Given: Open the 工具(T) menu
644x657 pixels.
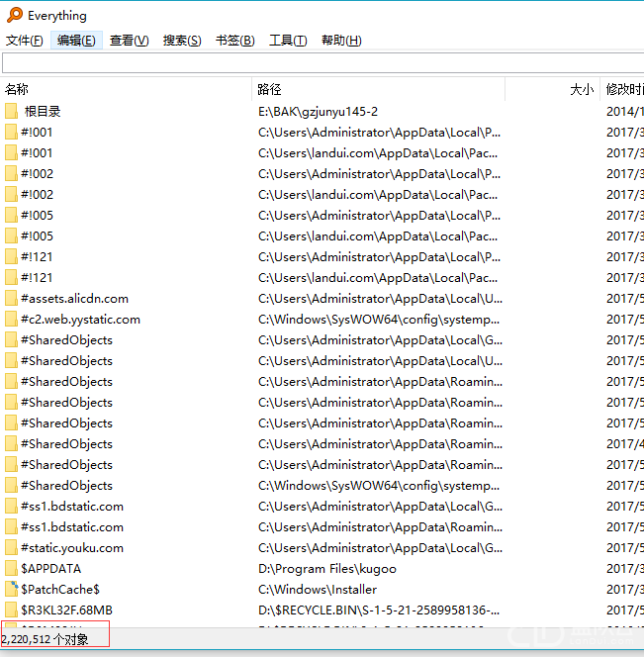Looking at the screenshot, I should [x=288, y=41].
